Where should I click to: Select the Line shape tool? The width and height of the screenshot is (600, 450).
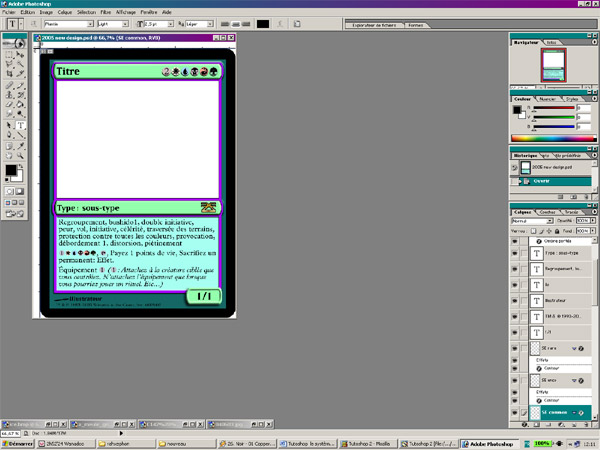[20, 135]
